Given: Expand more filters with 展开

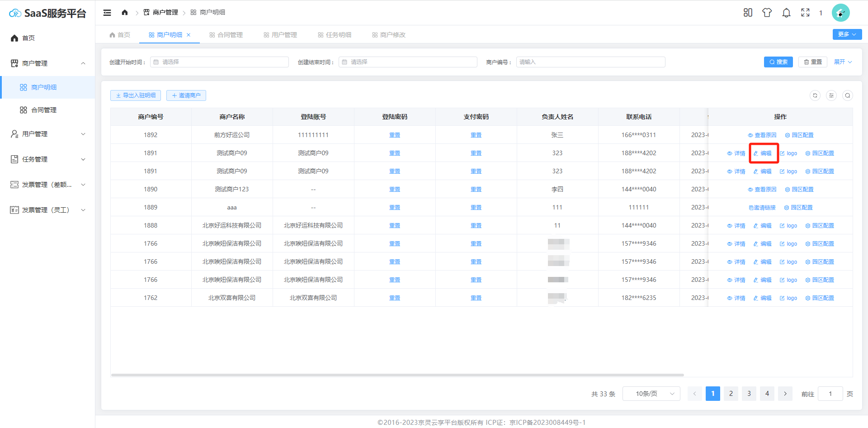Looking at the screenshot, I should (843, 62).
